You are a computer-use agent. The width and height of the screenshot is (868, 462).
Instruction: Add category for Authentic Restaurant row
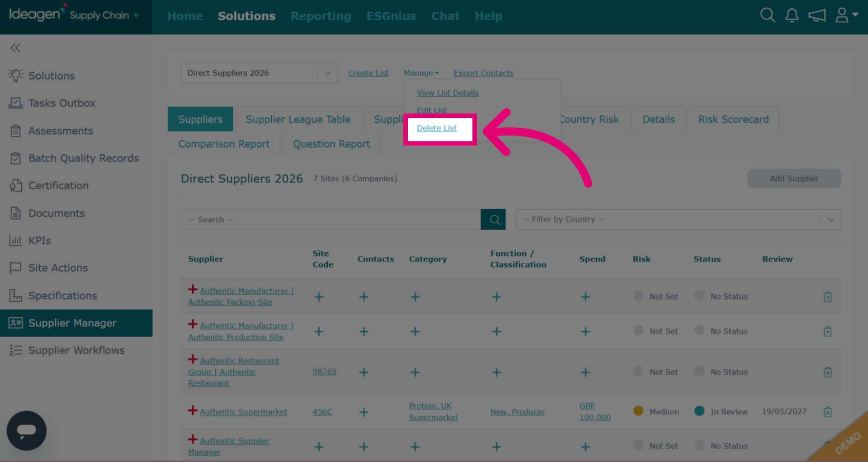415,372
